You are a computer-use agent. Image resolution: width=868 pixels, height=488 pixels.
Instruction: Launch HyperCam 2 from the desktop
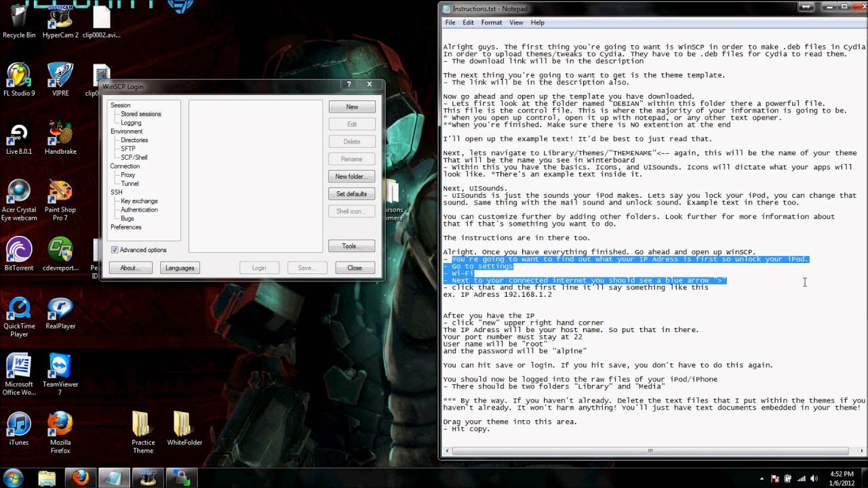(60, 20)
